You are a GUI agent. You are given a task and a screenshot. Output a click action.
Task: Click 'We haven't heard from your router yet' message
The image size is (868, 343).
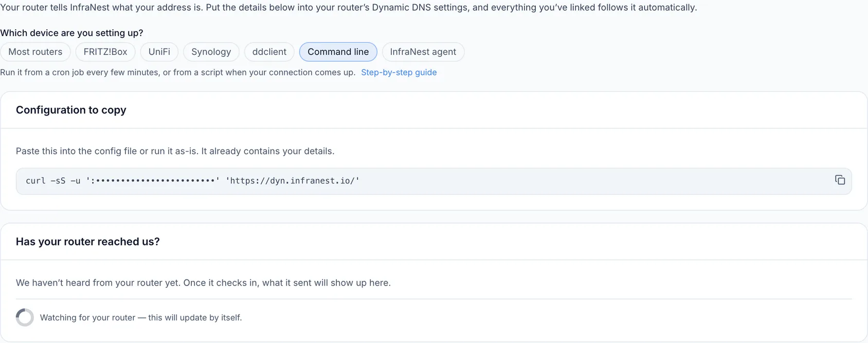203,283
